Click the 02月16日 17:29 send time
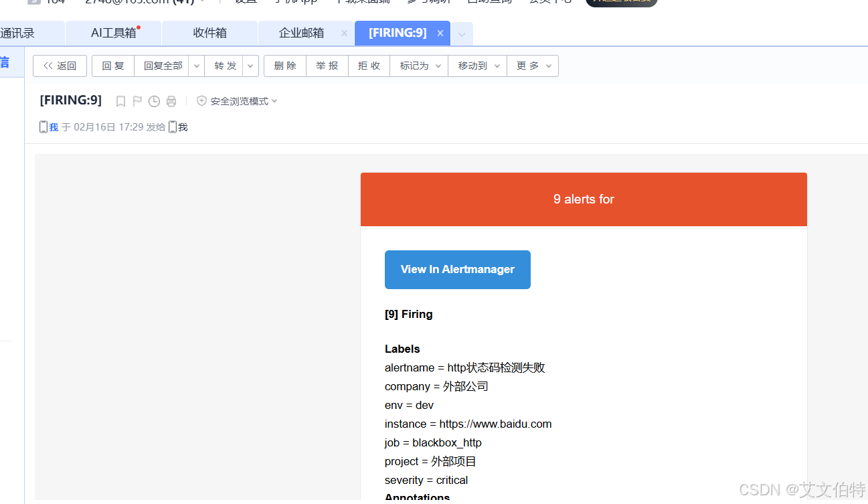This screenshot has height=504, width=868. pos(108,127)
